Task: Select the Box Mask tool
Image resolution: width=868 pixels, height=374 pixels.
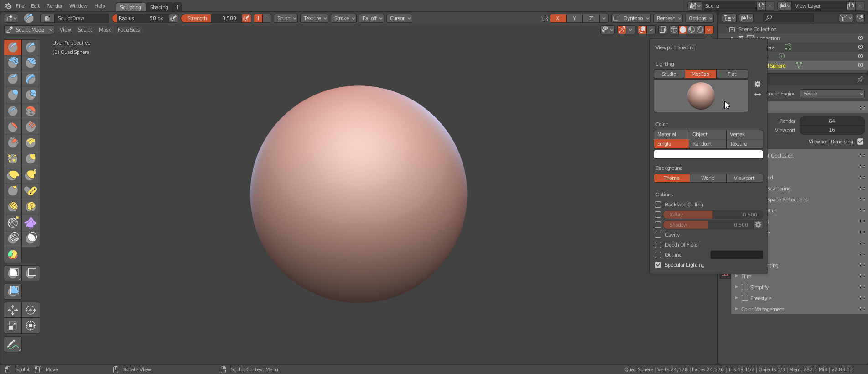Action: tap(13, 273)
